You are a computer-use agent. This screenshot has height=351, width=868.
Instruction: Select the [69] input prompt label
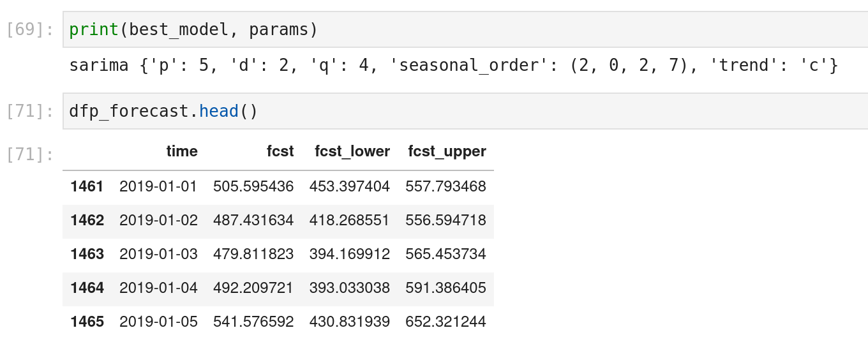[x=29, y=29]
